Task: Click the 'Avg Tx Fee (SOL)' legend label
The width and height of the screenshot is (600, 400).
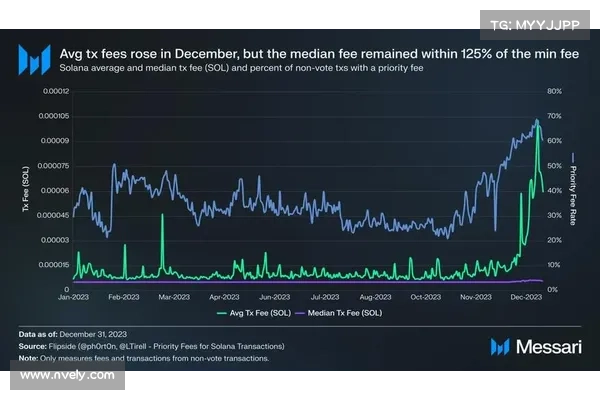Action: click(260, 313)
